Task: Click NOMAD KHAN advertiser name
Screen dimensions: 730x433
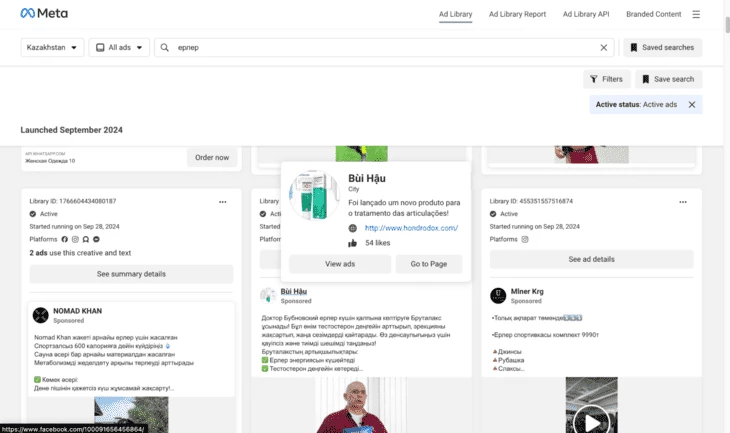Action: coord(77,311)
